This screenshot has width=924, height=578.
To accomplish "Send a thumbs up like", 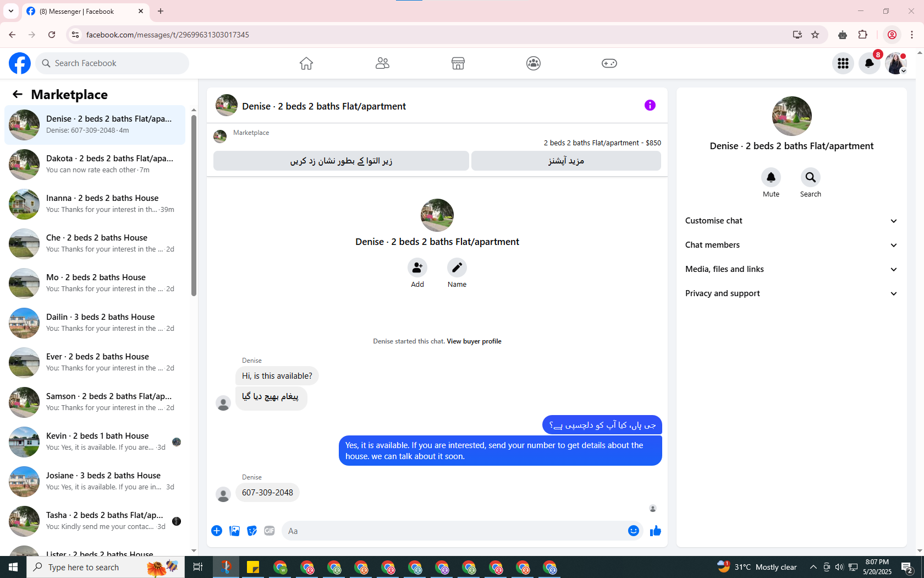I will (656, 531).
